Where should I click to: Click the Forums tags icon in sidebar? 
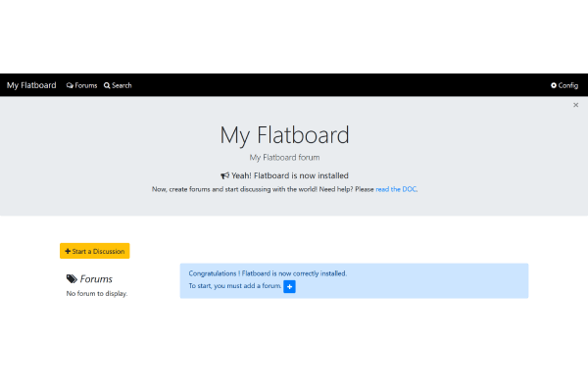pos(72,279)
